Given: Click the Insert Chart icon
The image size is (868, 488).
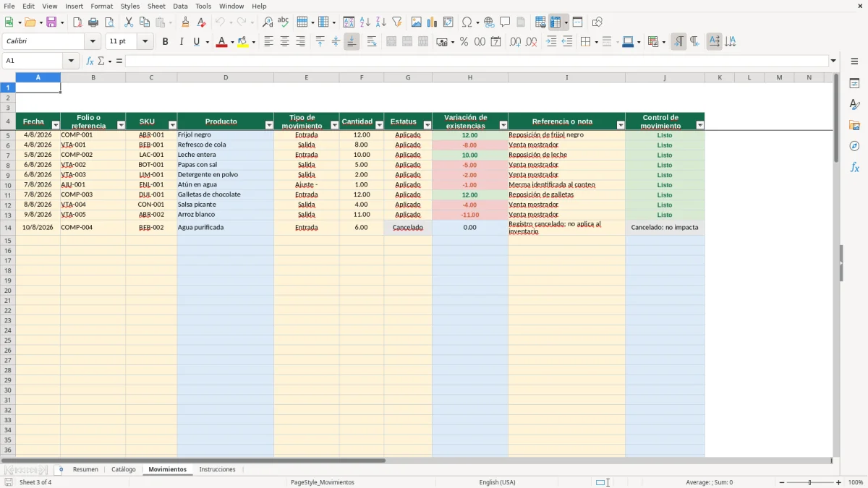Looking at the screenshot, I should click(433, 22).
